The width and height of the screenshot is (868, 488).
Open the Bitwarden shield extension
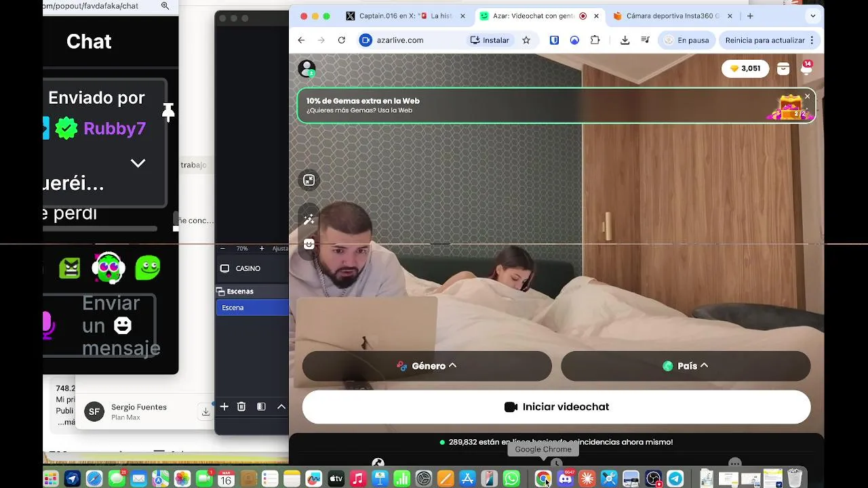click(x=554, y=40)
